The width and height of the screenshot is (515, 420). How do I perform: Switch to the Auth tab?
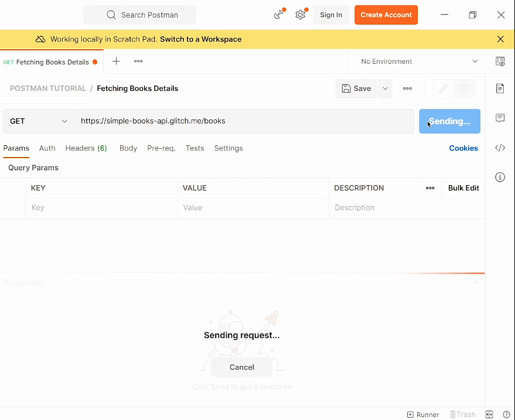click(x=47, y=148)
